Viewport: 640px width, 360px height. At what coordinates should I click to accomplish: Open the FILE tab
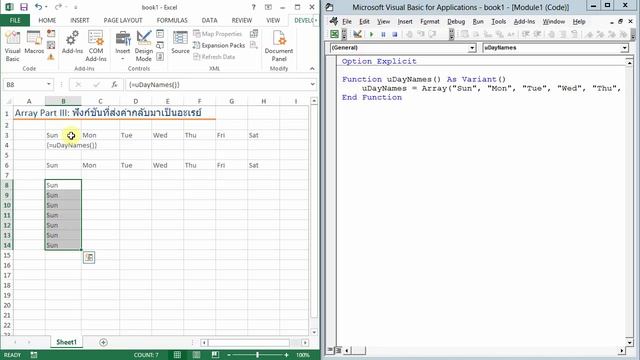(15, 20)
